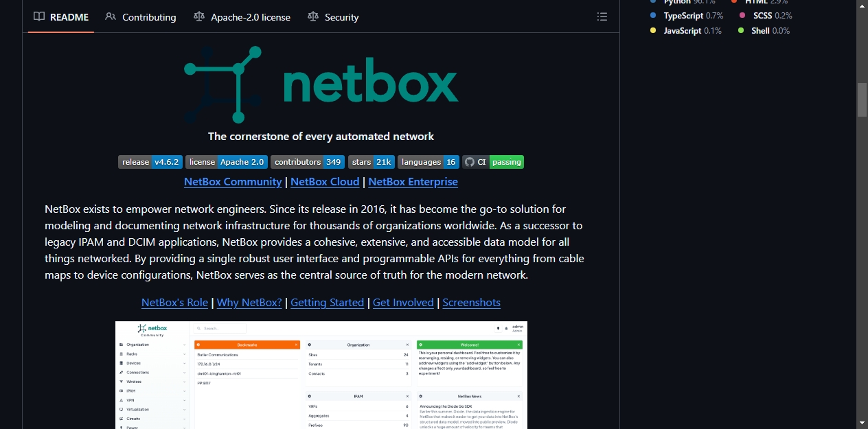
Task: Switch to the README tab
Action: tap(61, 16)
